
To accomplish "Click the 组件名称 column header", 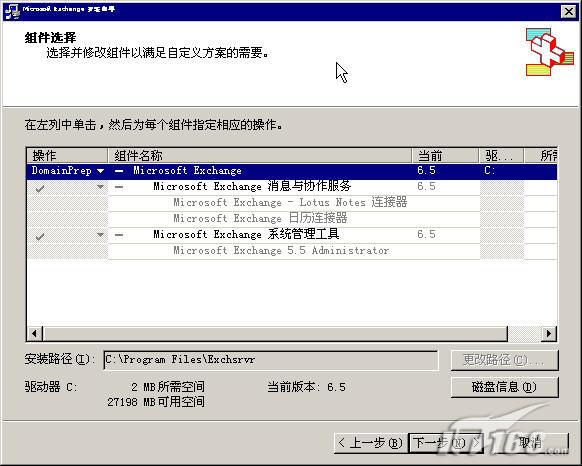I will (x=259, y=156).
